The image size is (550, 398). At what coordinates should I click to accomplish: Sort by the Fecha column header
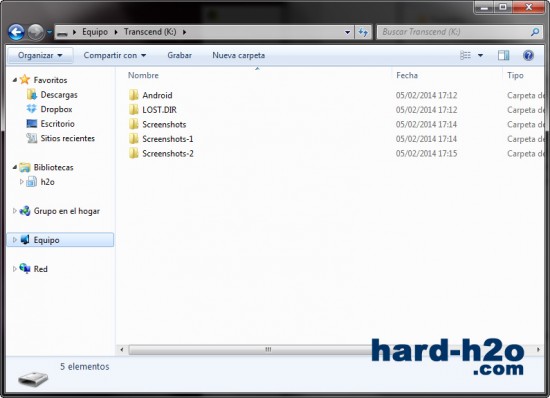coord(407,75)
